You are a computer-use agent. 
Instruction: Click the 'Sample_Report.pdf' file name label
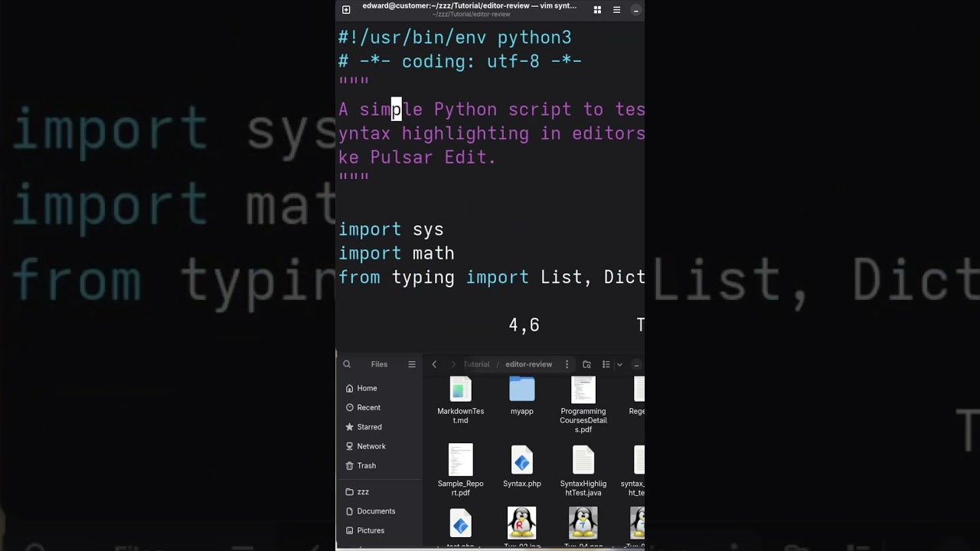[461, 488]
